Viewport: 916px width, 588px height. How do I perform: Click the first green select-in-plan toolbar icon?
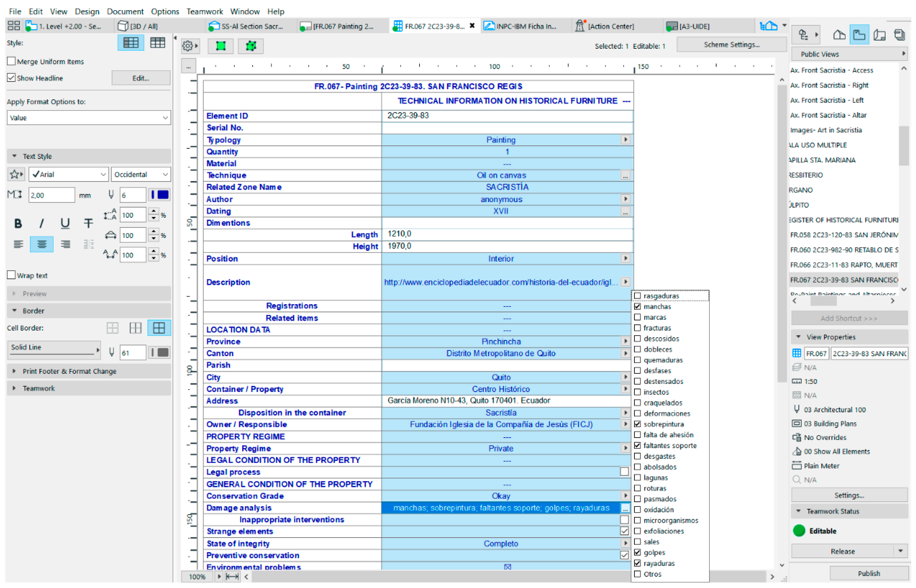click(221, 46)
